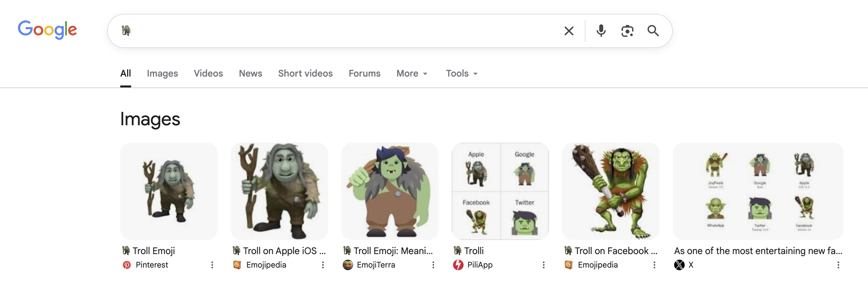Click the Google logo

point(47,30)
